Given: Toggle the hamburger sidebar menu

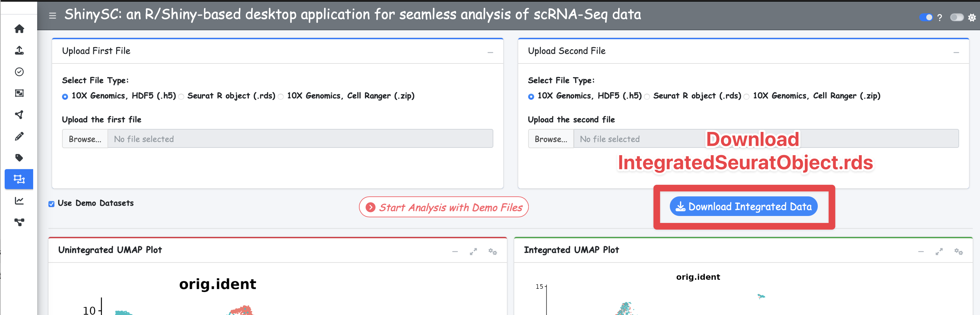Looking at the screenshot, I should click(52, 16).
